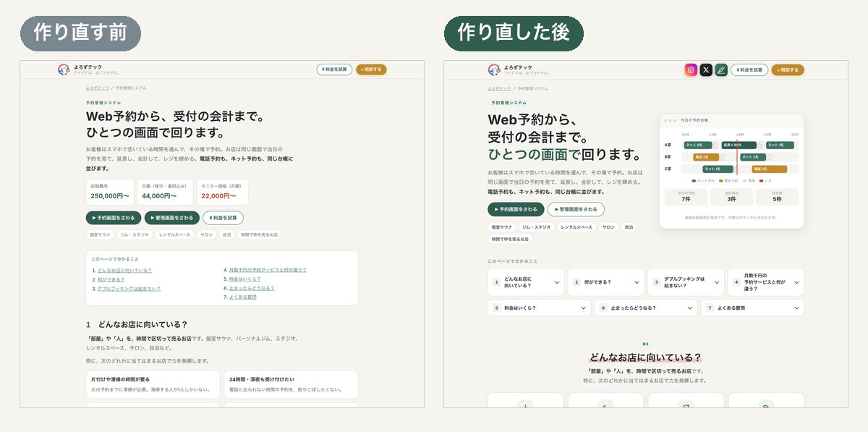Click the 延長+30分 booking bar in row A室
Viewport: 868px width, 432px height.
tap(739, 145)
